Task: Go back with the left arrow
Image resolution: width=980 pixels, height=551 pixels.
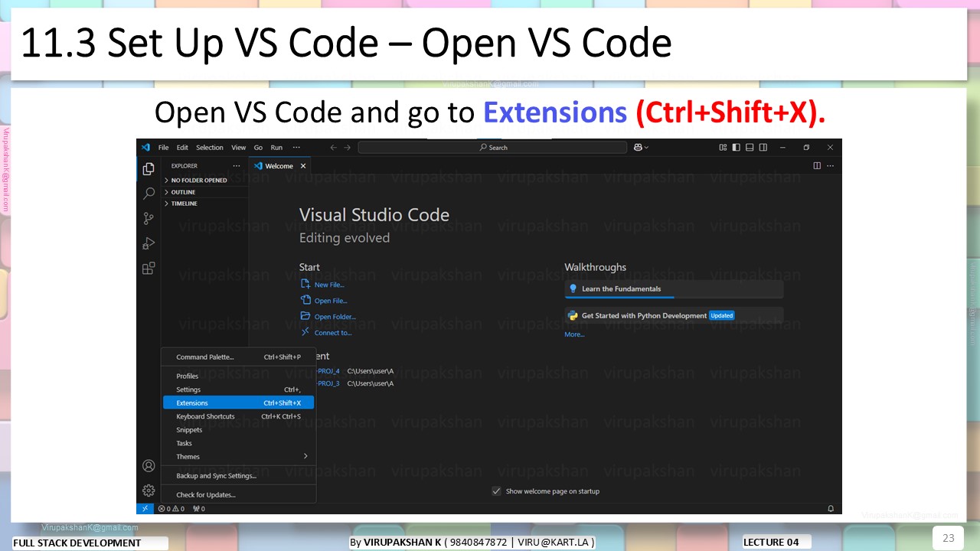Action: (x=333, y=147)
